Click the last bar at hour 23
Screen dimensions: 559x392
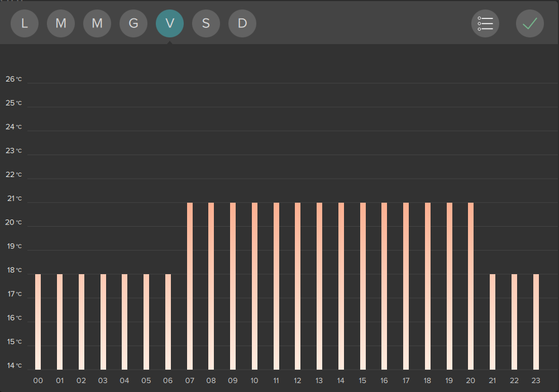tap(536, 322)
